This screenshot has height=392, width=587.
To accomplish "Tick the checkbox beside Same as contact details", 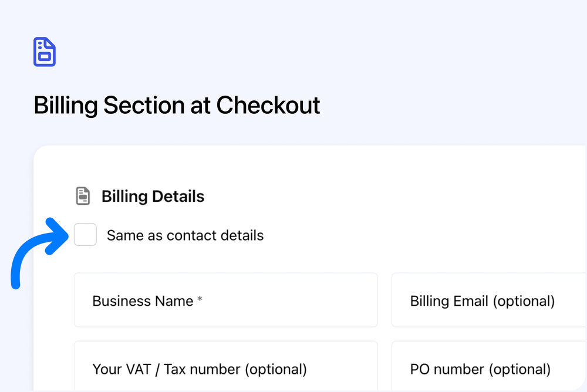I will pyautogui.click(x=85, y=234).
